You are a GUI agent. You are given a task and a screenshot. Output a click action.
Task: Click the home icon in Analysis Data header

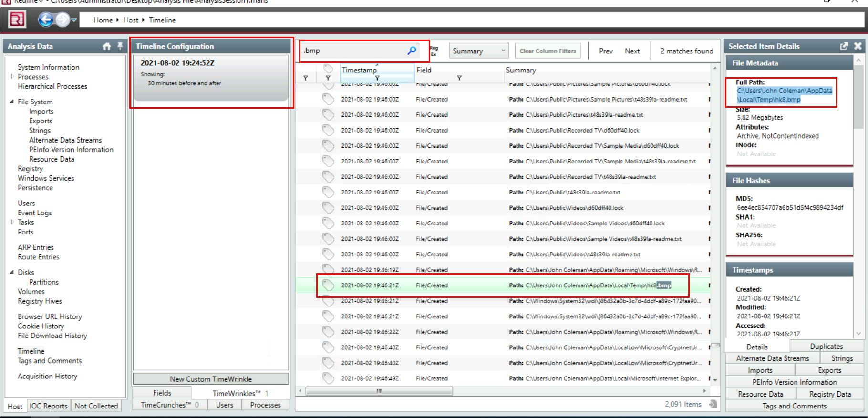coord(106,46)
